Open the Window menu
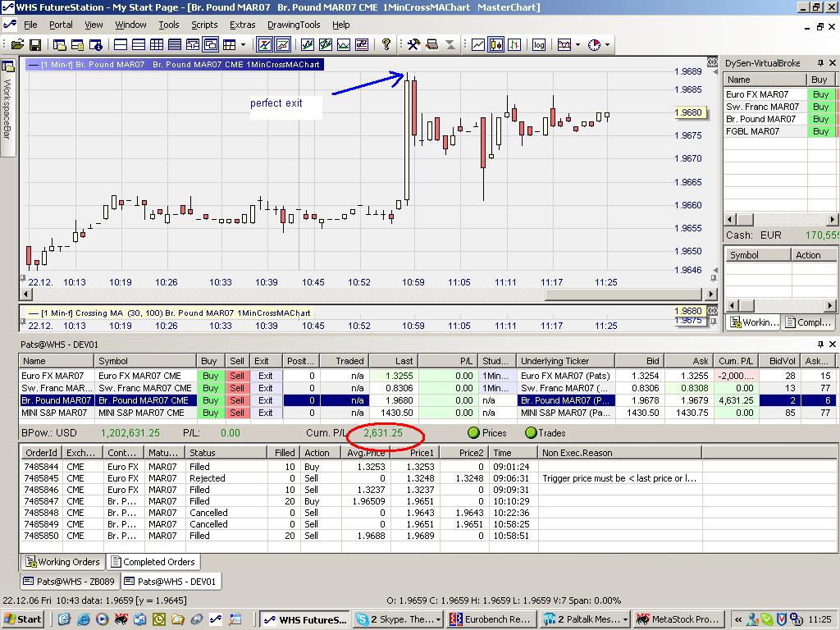 click(130, 25)
